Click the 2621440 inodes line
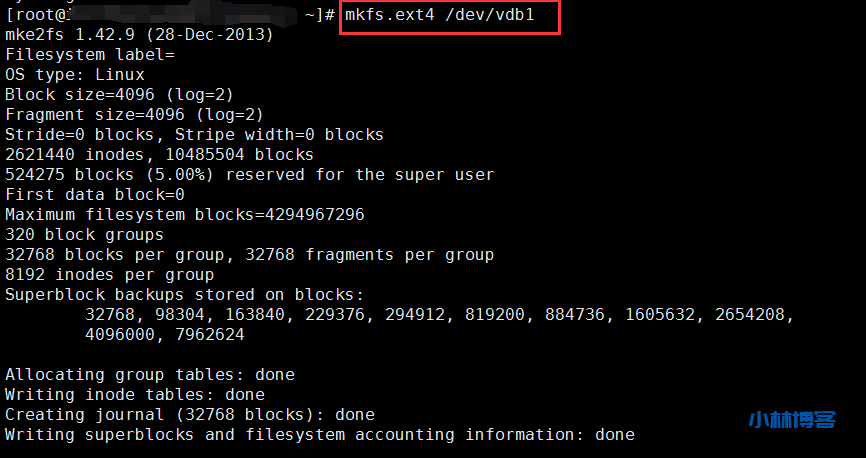The height and width of the screenshot is (458, 866). coord(159,155)
